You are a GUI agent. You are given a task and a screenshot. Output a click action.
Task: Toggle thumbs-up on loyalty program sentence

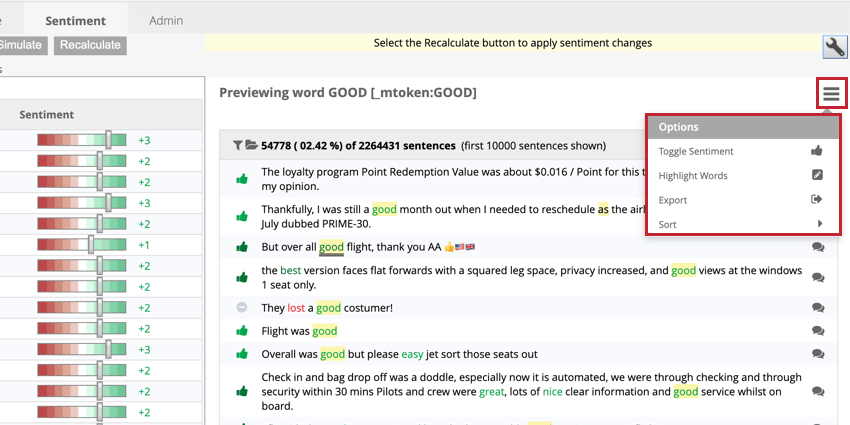[242, 178]
